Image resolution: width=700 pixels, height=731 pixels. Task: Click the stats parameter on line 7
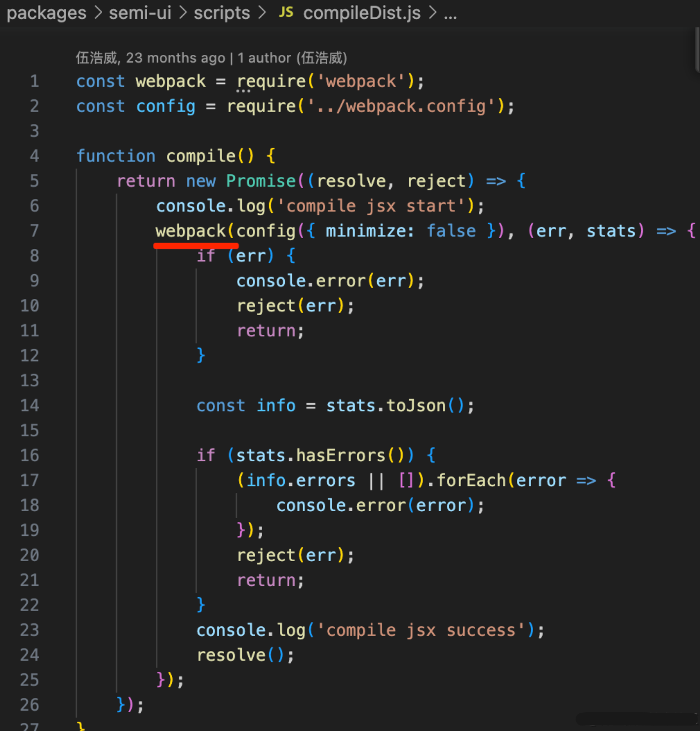coord(611,231)
